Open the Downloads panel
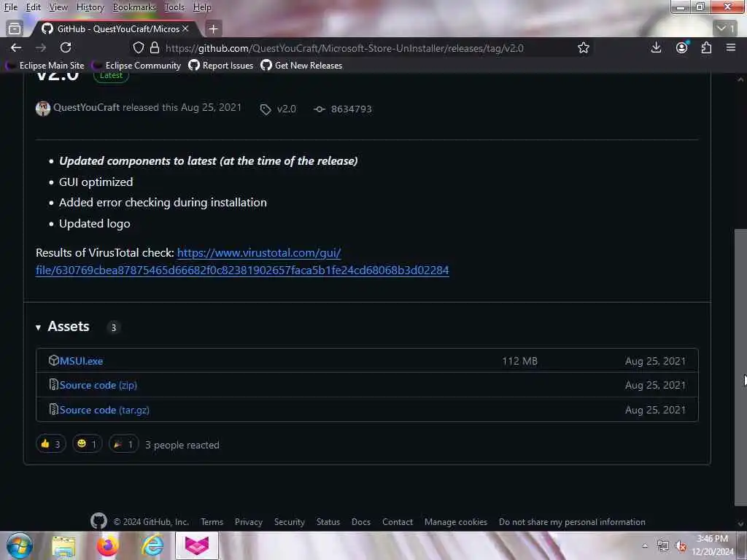 pyautogui.click(x=656, y=47)
